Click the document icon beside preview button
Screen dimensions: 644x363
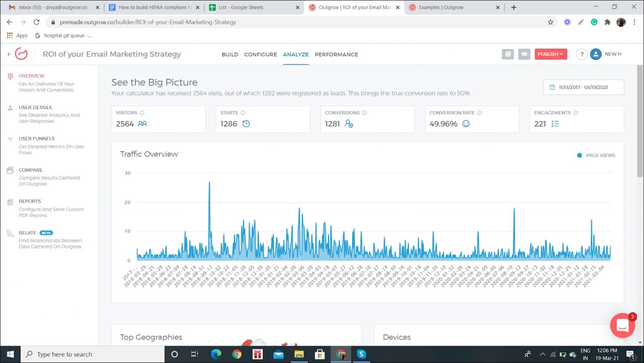pyautogui.click(x=508, y=54)
